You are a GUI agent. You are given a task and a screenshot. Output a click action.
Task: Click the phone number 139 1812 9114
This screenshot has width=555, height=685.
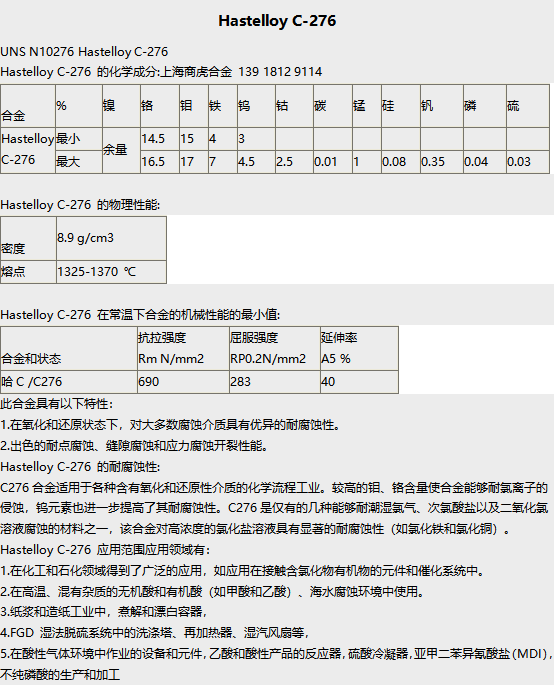[280, 71]
